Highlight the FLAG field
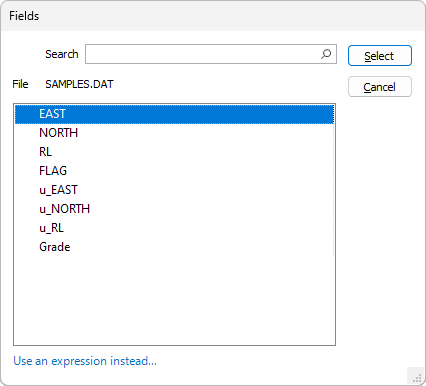 tap(174, 171)
